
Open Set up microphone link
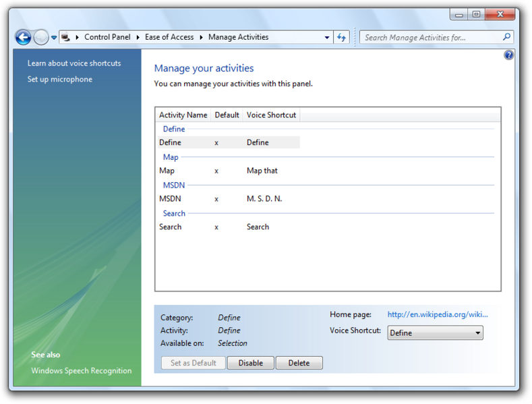click(x=60, y=80)
